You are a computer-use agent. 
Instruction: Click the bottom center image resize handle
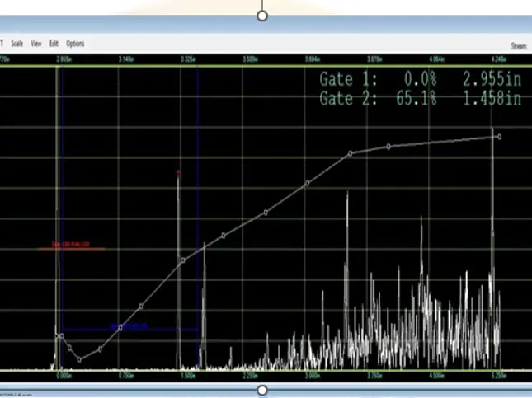point(262,391)
